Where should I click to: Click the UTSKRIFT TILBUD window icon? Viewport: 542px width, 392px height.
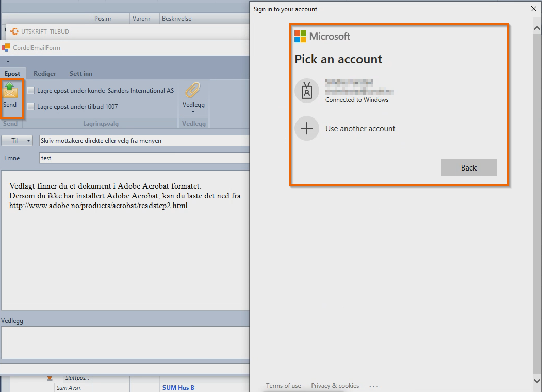point(14,32)
